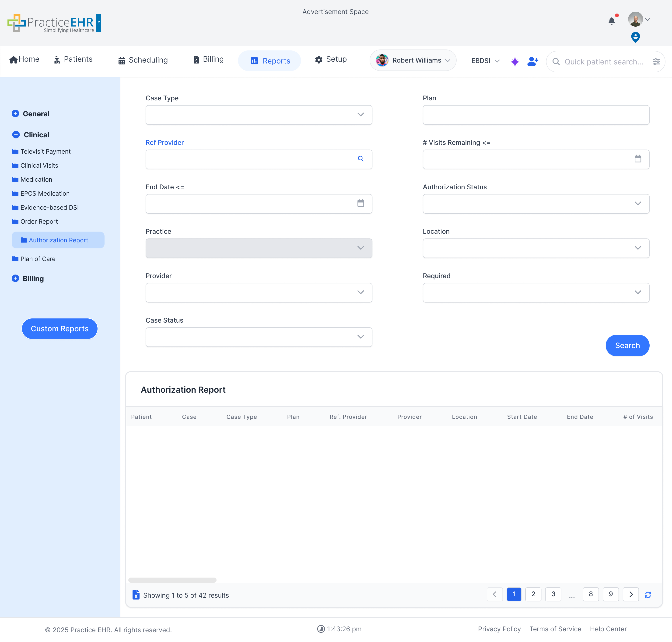672x642 pixels.
Task: Click the add patient icon in the top bar
Action: point(532,62)
